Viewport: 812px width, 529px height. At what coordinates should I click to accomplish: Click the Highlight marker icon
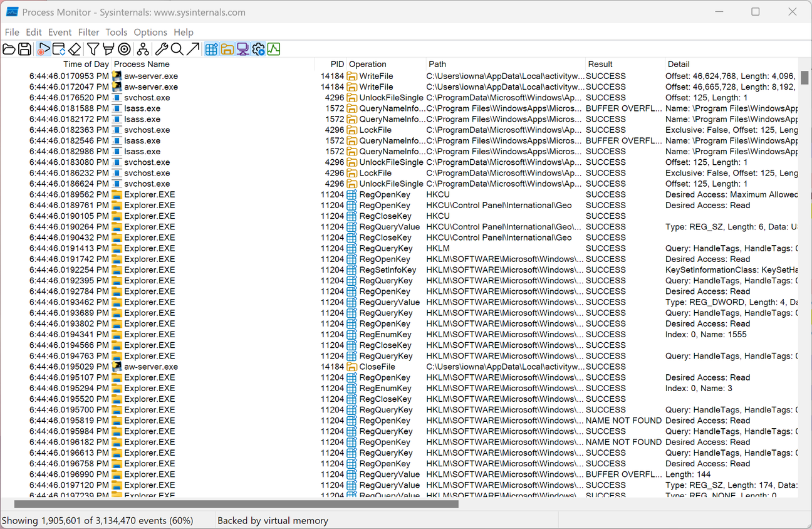108,49
